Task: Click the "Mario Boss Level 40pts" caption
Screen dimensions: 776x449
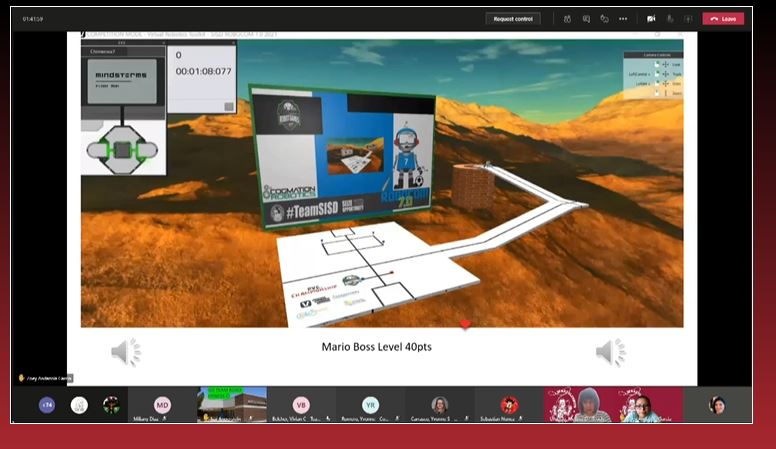Action: coord(377,347)
